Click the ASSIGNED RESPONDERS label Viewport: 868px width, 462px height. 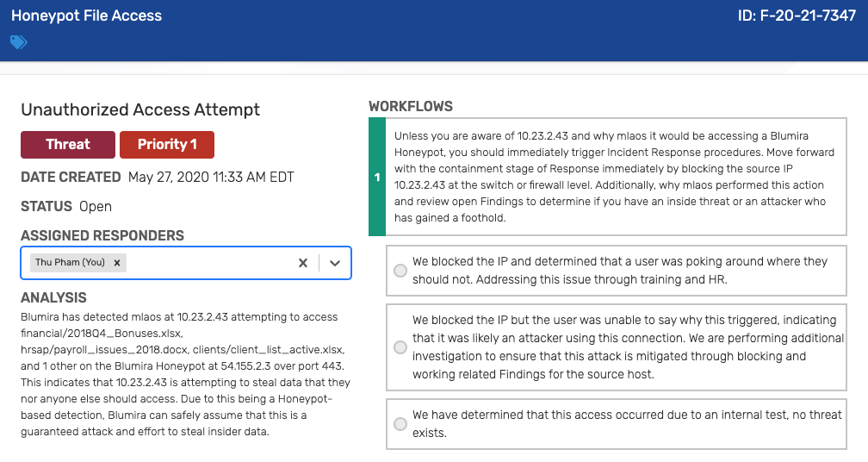pyautogui.click(x=102, y=236)
